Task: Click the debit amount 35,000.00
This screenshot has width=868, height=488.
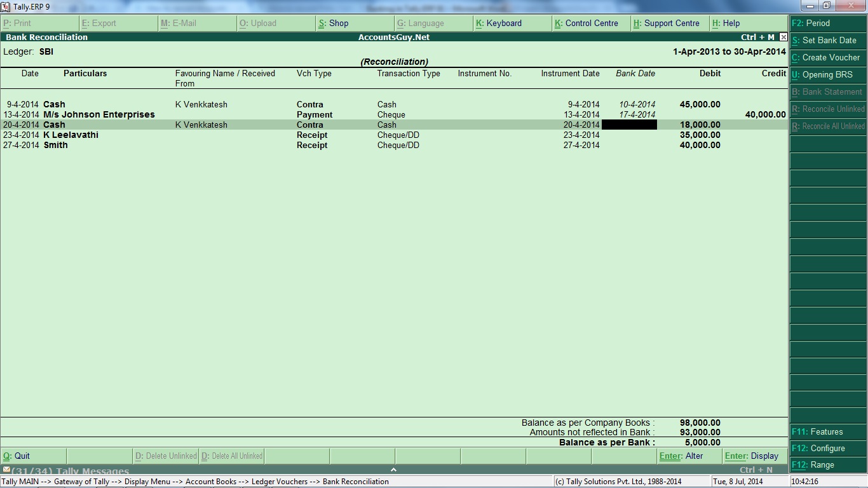Action: [700, 135]
